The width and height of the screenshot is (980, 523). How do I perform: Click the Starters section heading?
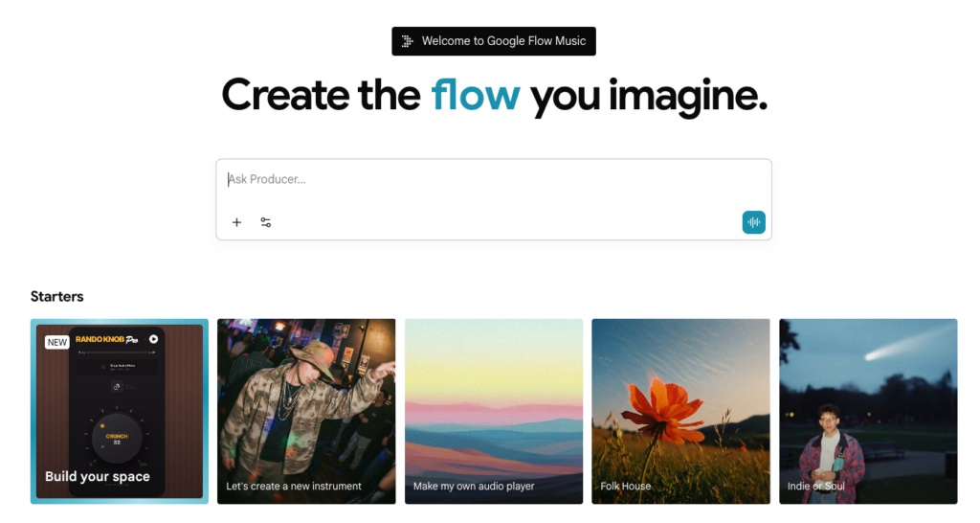(57, 297)
